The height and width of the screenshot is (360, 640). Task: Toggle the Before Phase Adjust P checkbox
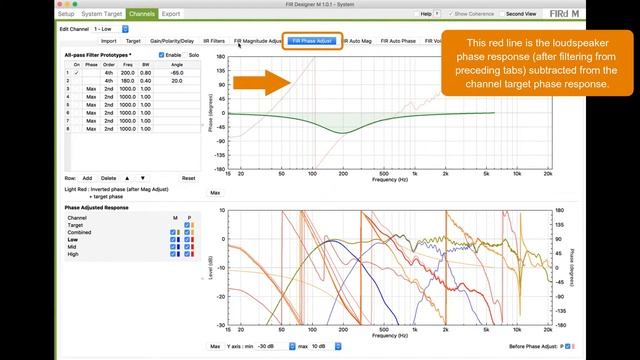coord(567,347)
